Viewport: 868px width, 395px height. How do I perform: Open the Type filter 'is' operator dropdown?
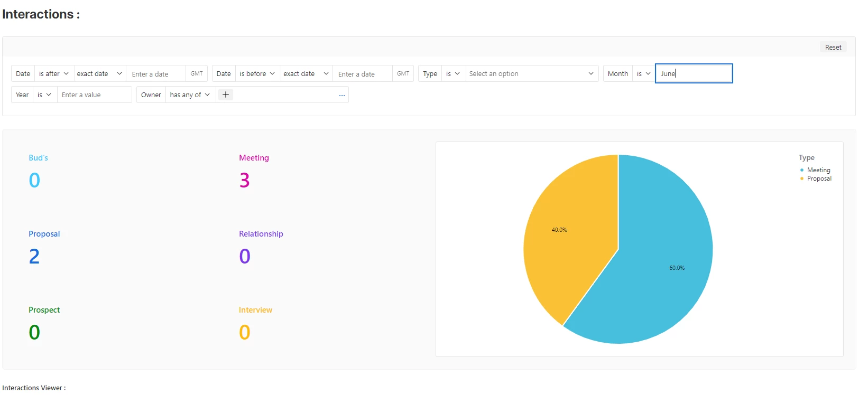[x=453, y=73]
